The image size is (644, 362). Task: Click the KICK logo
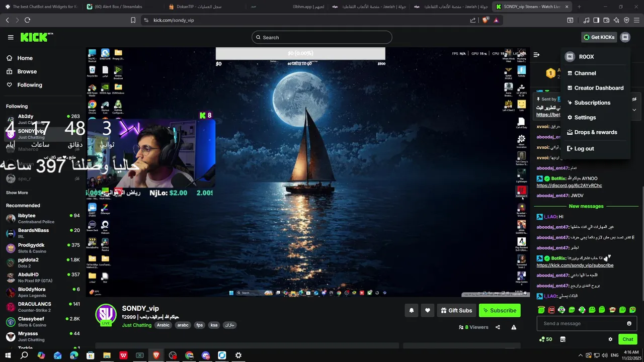[x=37, y=37]
